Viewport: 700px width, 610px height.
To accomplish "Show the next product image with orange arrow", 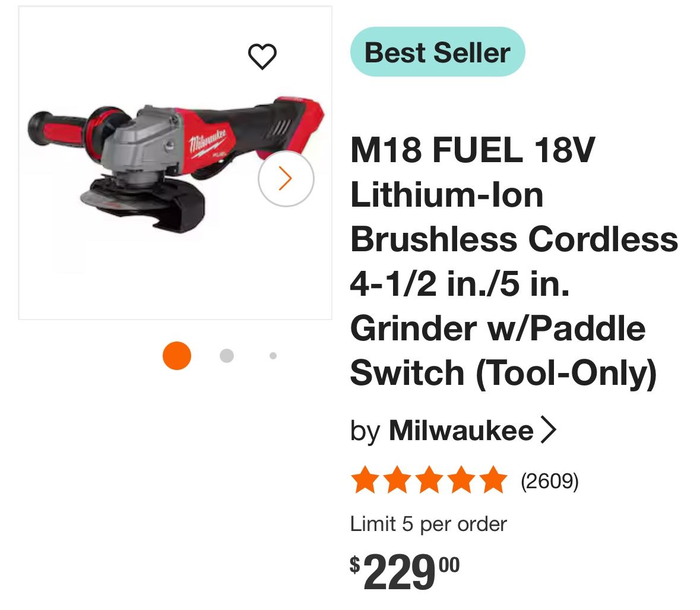I will (x=286, y=178).
